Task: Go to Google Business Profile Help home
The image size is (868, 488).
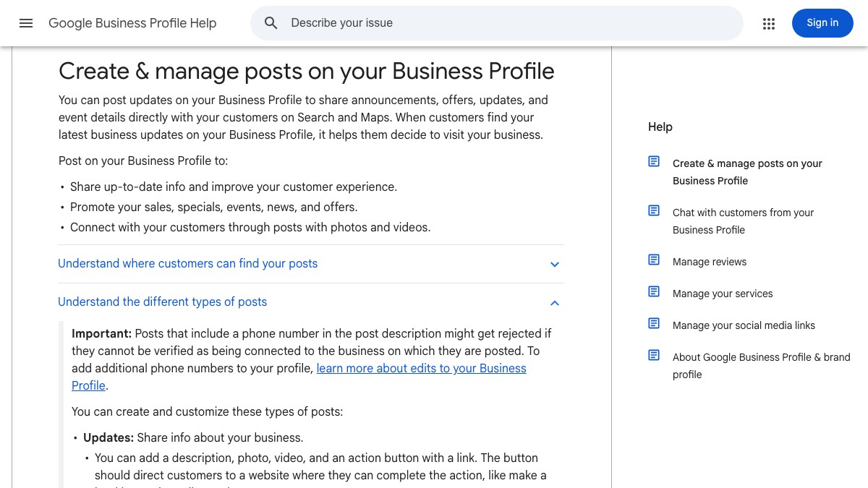Action: (x=132, y=23)
